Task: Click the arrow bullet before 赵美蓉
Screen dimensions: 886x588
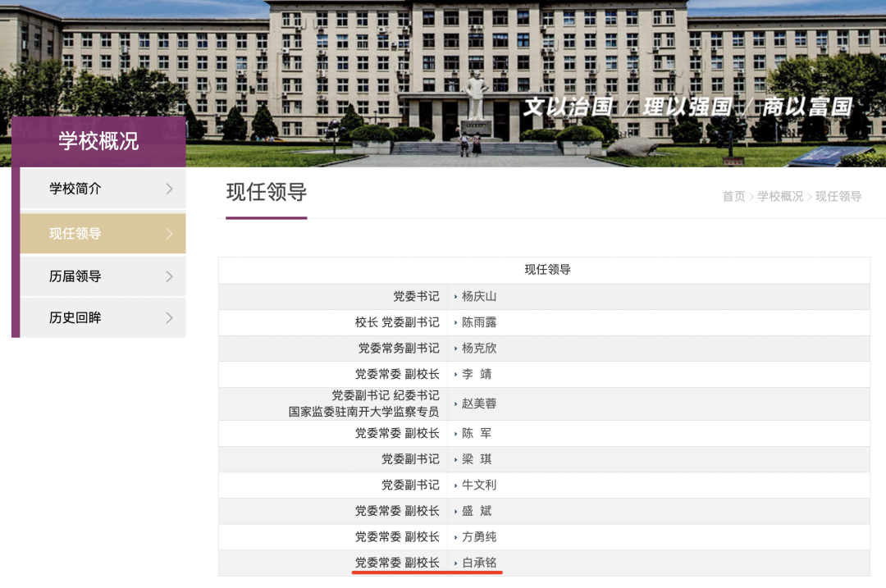Action: tap(456, 403)
